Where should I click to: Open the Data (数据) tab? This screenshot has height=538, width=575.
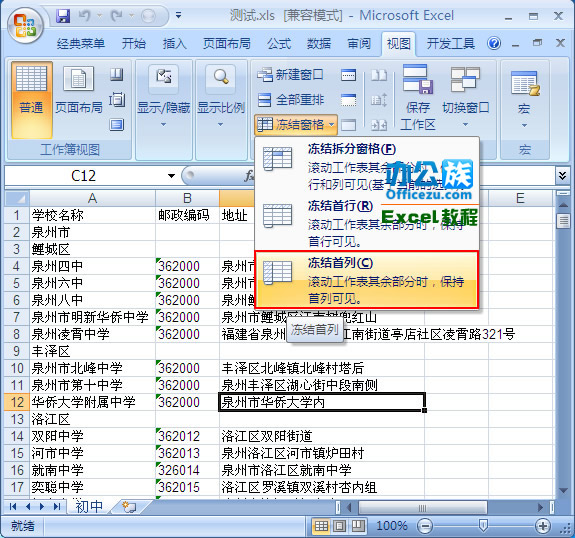pos(319,44)
